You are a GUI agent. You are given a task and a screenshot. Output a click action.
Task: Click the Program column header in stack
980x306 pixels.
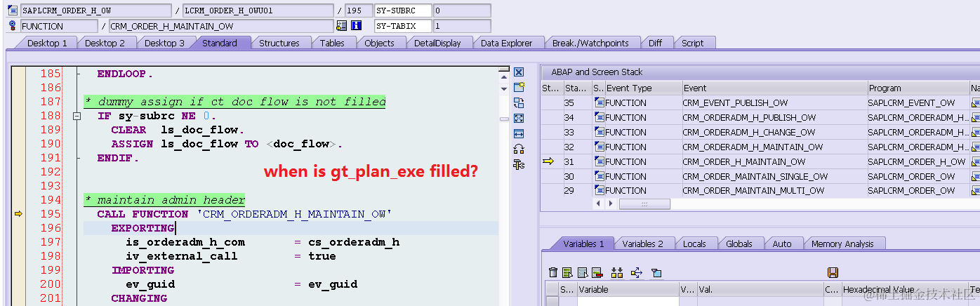918,88
